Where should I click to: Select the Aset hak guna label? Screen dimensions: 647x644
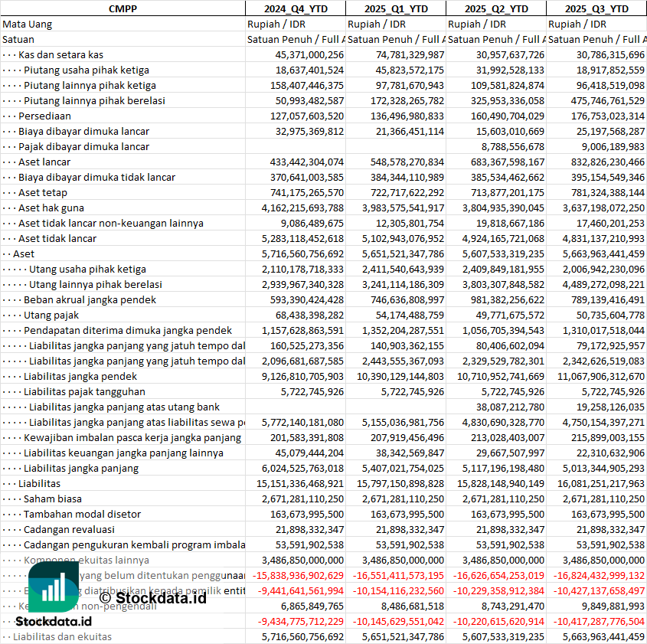click(x=51, y=208)
